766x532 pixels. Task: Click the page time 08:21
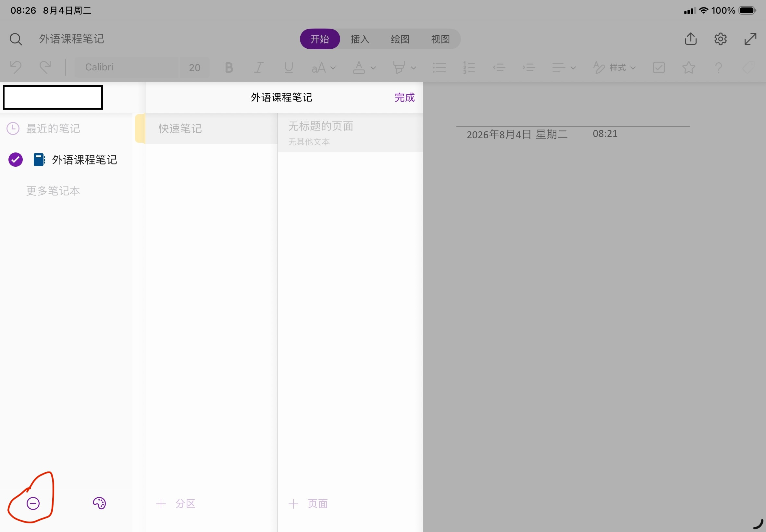click(x=605, y=134)
